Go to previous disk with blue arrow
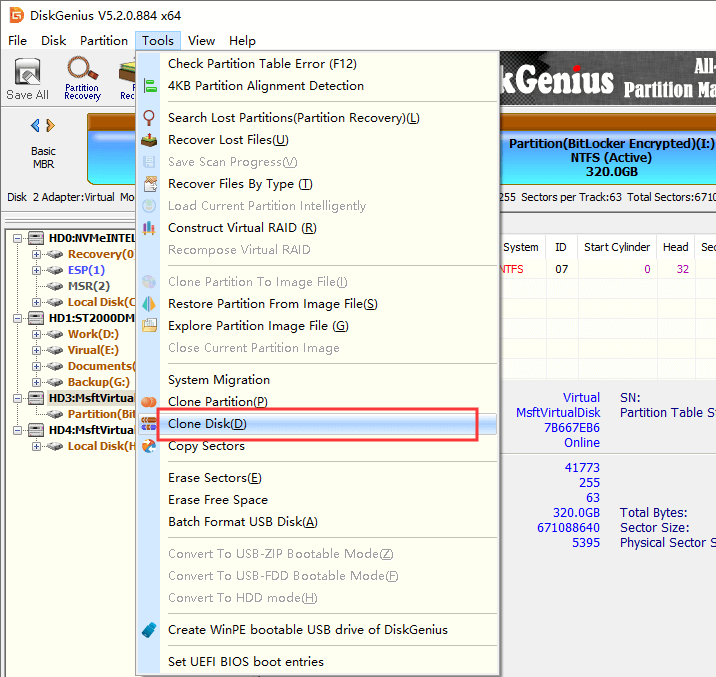 pos(36,126)
